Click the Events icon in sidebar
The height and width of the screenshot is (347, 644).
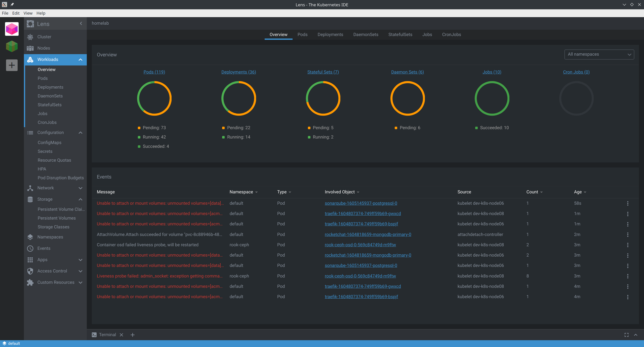[30, 248]
